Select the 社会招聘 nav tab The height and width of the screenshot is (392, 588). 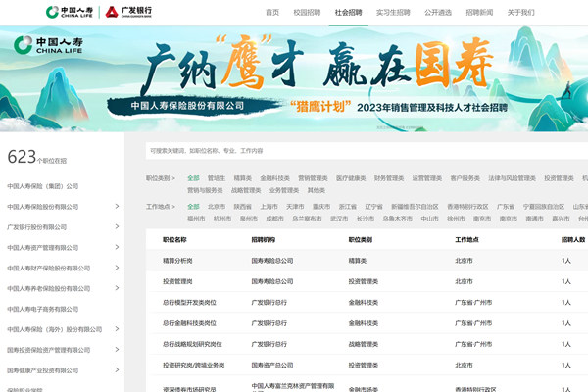pyautogui.click(x=348, y=13)
